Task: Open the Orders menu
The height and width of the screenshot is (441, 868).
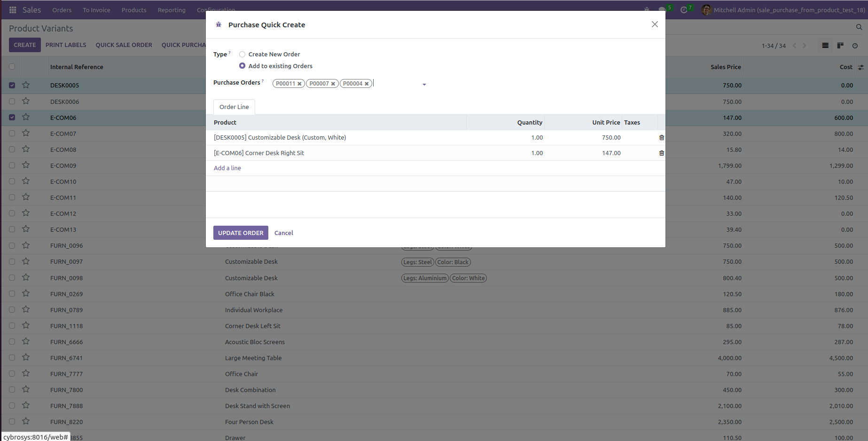Action: (x=62, y=10)
